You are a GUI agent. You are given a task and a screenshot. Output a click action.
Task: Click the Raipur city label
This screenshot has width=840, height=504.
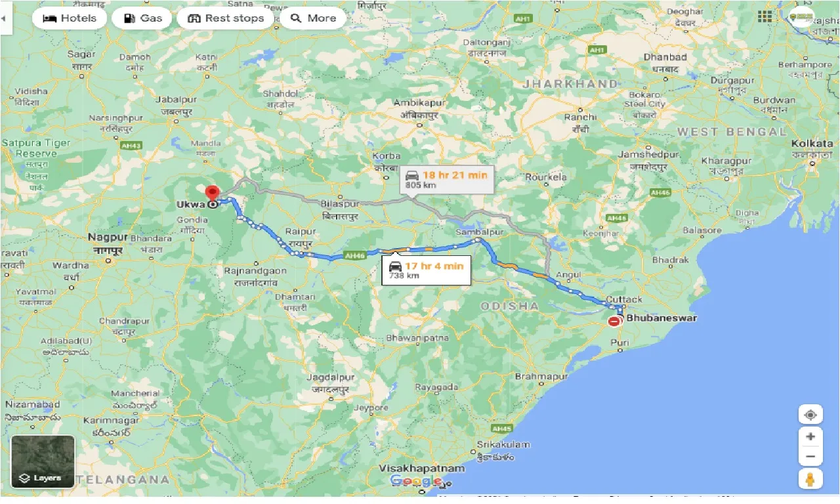point(301,232)
